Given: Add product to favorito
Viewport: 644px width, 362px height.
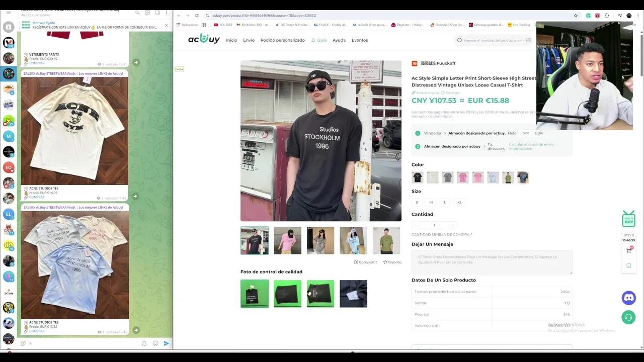Looking at the screenshot, I should [392, 262].
